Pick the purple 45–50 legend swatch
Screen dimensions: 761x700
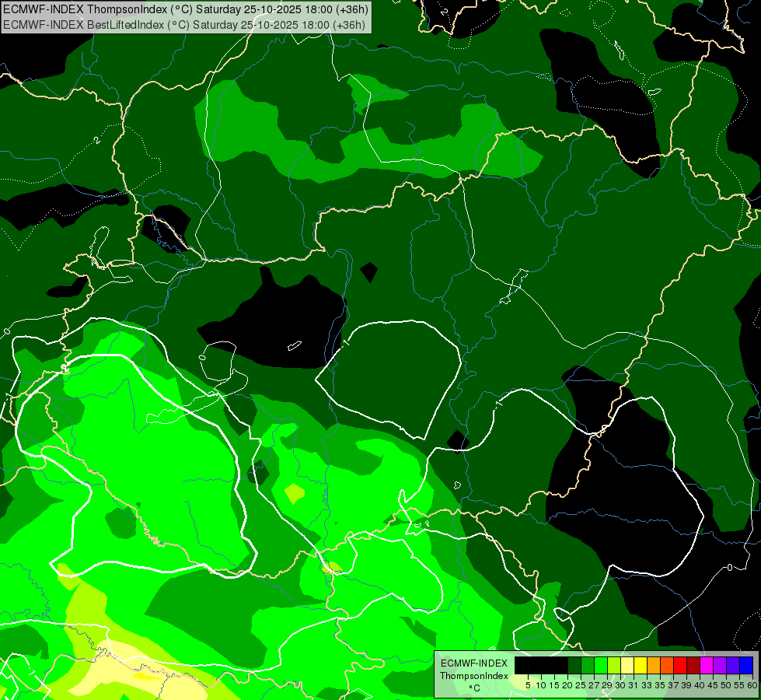[x=720, y=665]
